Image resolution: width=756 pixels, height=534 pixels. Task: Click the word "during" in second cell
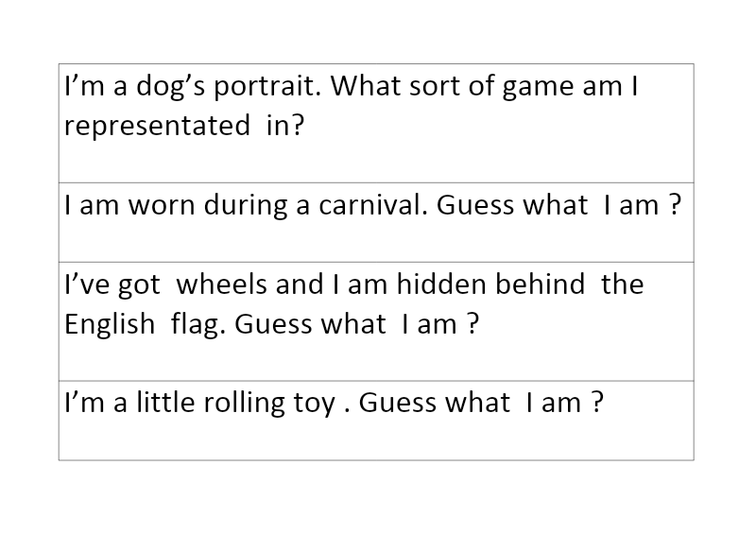click(246, 206)
